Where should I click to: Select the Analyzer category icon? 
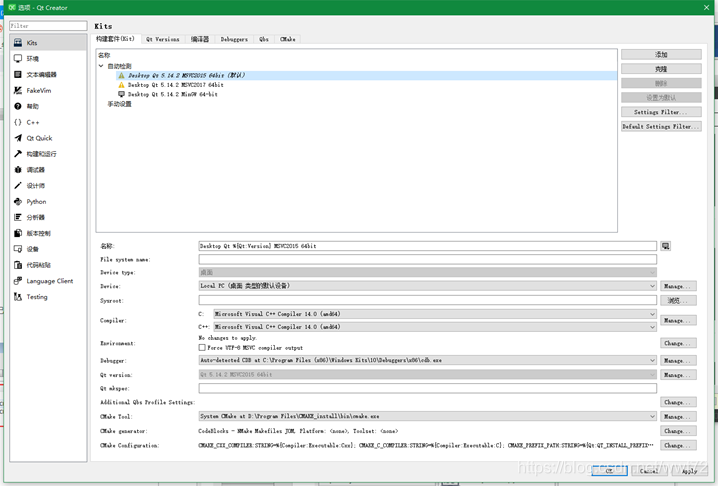coord(18,217)
